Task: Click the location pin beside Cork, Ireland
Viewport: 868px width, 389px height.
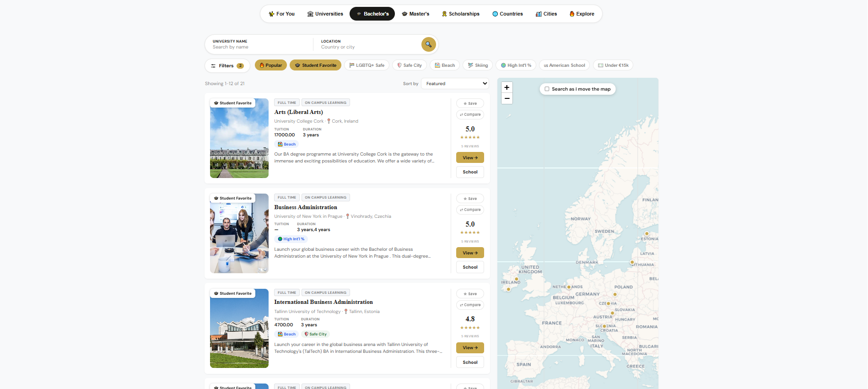Action: coord(329,121)
